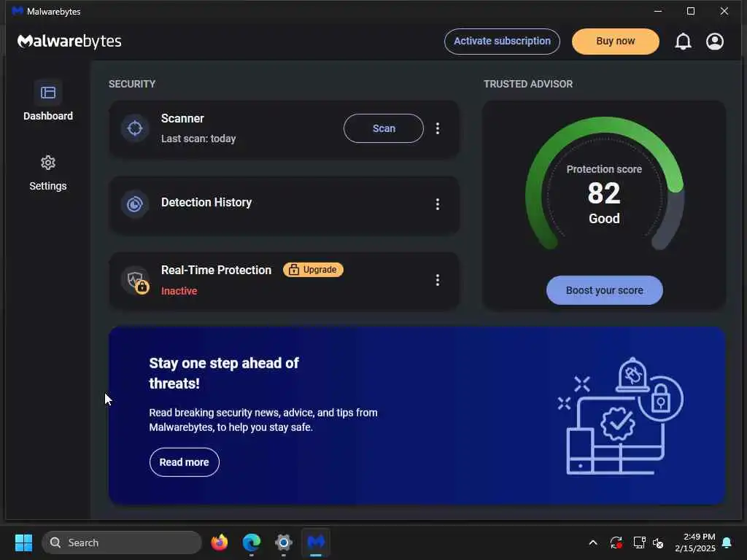Viewport: 747px width, 560px height.
Task: Open Real-Time Protection three-dot menu
Action: [x=438, y=280]
